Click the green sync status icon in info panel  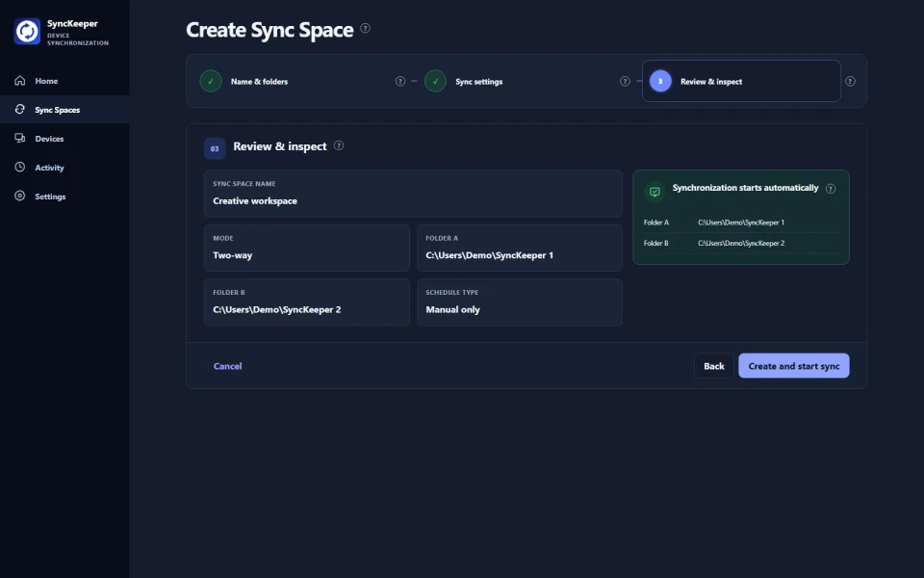[x=654, y=191]
